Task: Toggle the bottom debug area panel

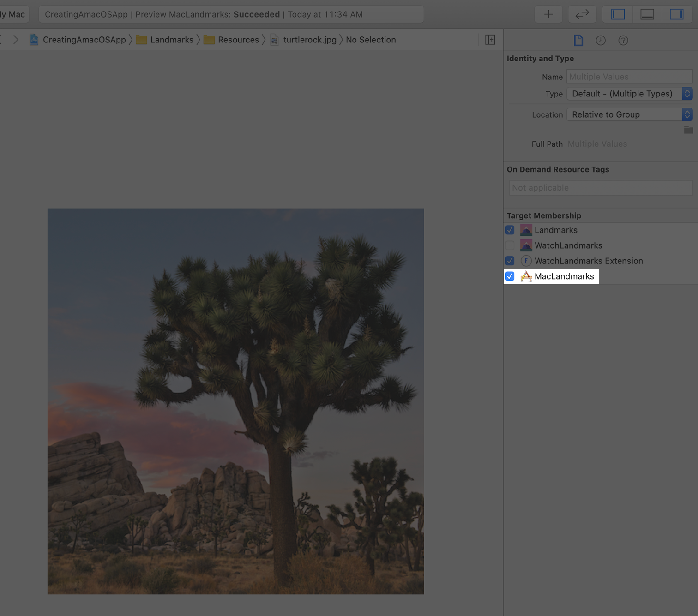Action: (647, 14)
